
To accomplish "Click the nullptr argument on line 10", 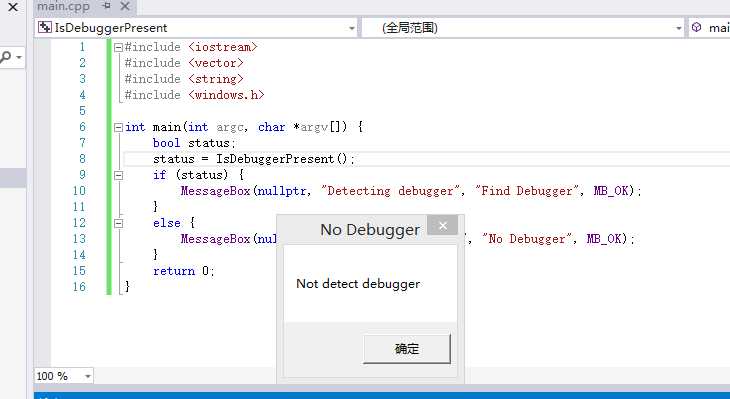I will click(282, 191).
